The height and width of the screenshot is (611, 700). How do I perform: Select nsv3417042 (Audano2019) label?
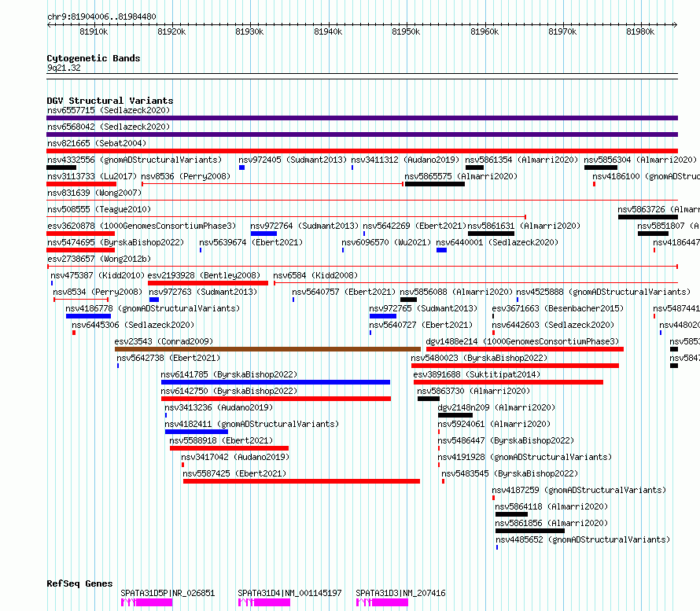click(x=235, y=457)
